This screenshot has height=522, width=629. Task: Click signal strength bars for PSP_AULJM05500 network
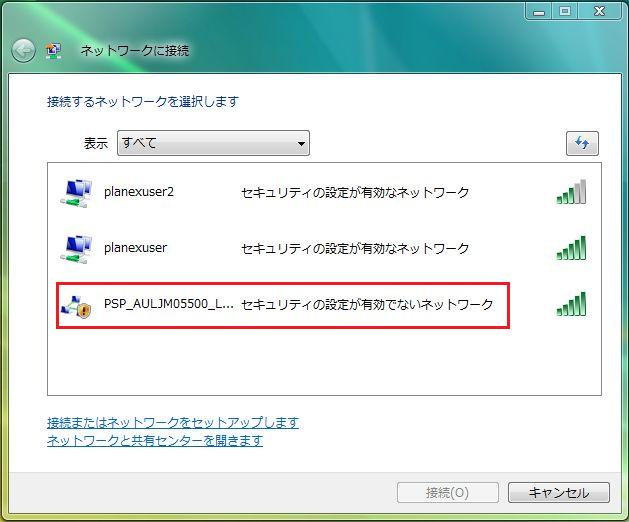point(571,304)
